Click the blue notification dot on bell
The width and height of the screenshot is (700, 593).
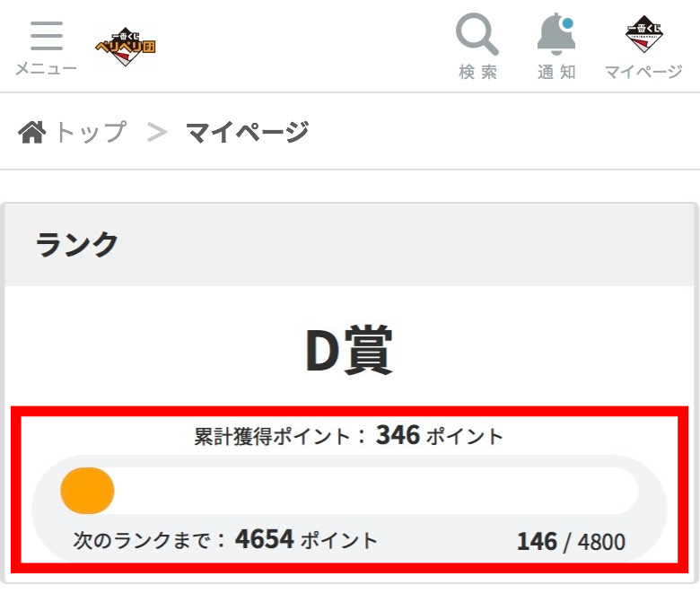[x=567, y=23]
